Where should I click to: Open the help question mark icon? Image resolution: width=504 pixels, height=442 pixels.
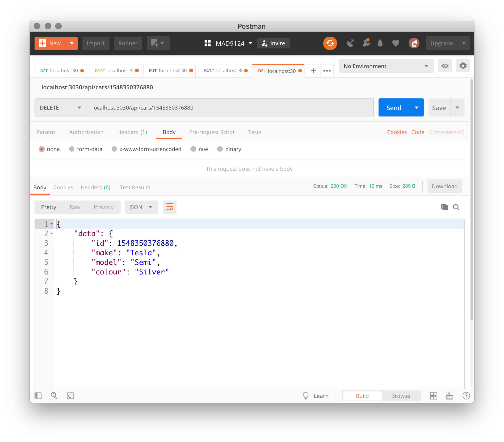click(x=466, y=396)
